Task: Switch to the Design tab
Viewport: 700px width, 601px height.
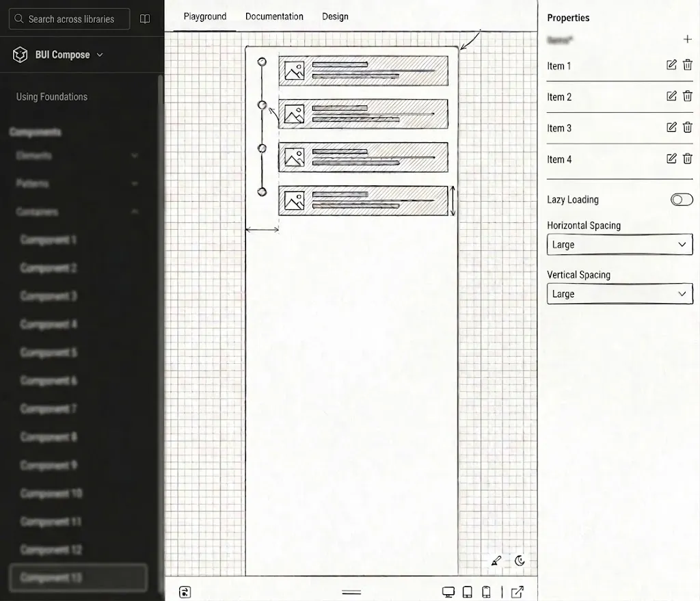Action: pyautogui.click(x=335, y=16)
